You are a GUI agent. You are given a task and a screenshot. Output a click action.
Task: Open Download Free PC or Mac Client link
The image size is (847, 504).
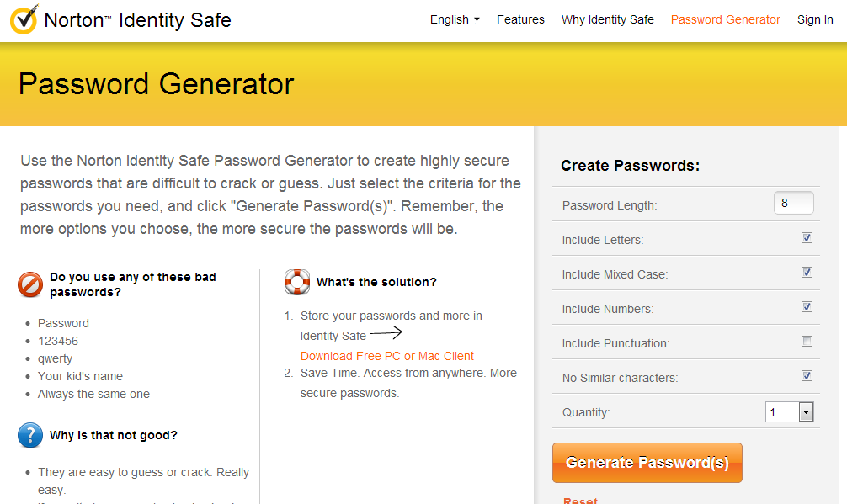(387, 356)
